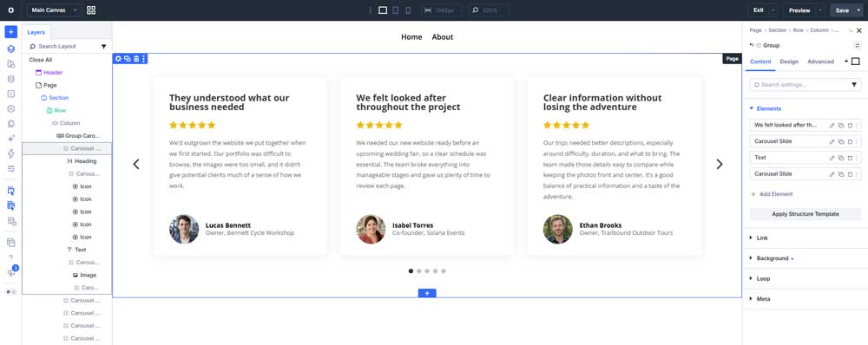Duplicate the section from canvas toolbar
The height and width of the screenshot is (345, 868).
(x=127, y=59)
